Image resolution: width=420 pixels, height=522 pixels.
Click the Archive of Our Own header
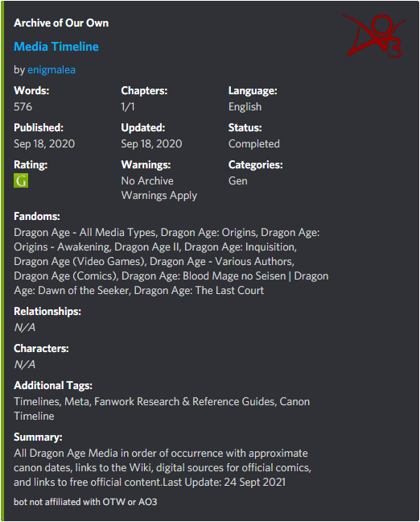(x=61, y=23)
